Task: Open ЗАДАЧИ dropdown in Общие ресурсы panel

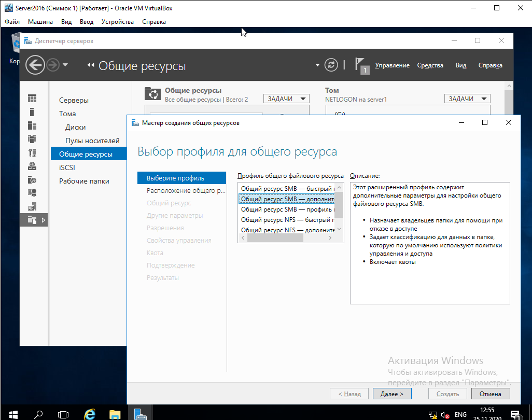Action: pyautogui.click(x=286, y=99)
